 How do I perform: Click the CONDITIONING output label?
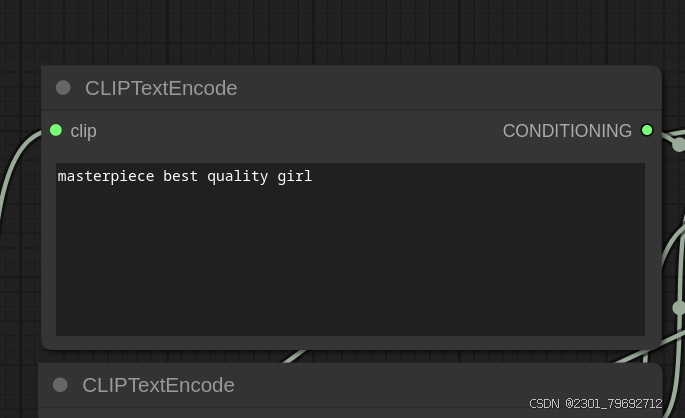click(567, 131)
